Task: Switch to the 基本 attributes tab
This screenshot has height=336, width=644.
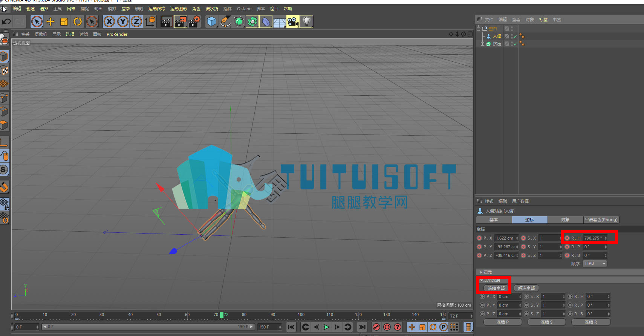Action: [494, 220]
